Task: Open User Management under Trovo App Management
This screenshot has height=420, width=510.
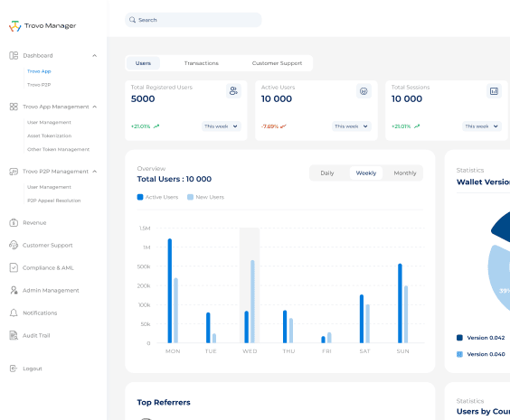Action: (x=49, y=123)
